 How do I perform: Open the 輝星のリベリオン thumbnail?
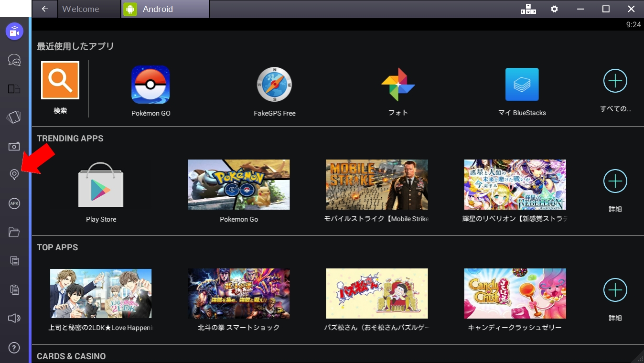pyautogui.click(x=515, y=184)
